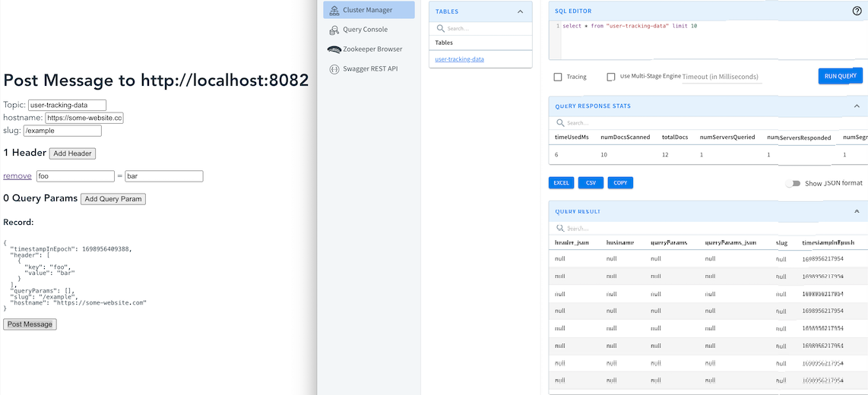Click the remove header link
The width and height of the screenshot is (868, 395).
[x=17, y=176]
